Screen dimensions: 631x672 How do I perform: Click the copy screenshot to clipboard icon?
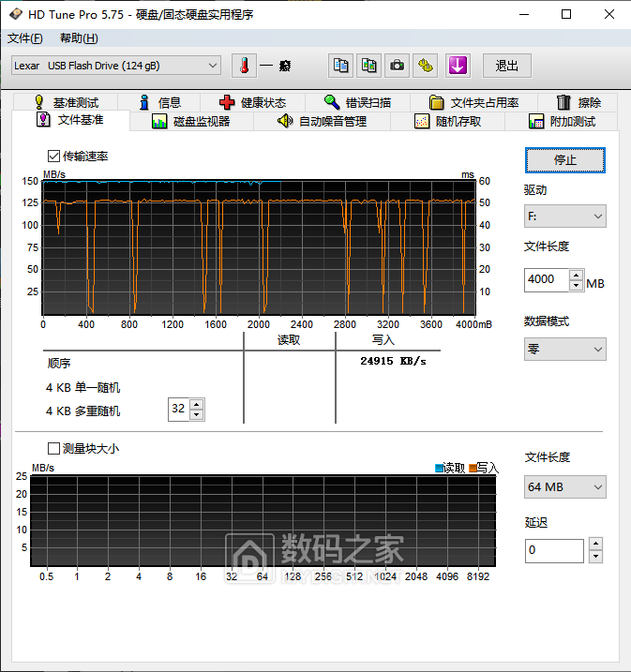tap(369, 66)
